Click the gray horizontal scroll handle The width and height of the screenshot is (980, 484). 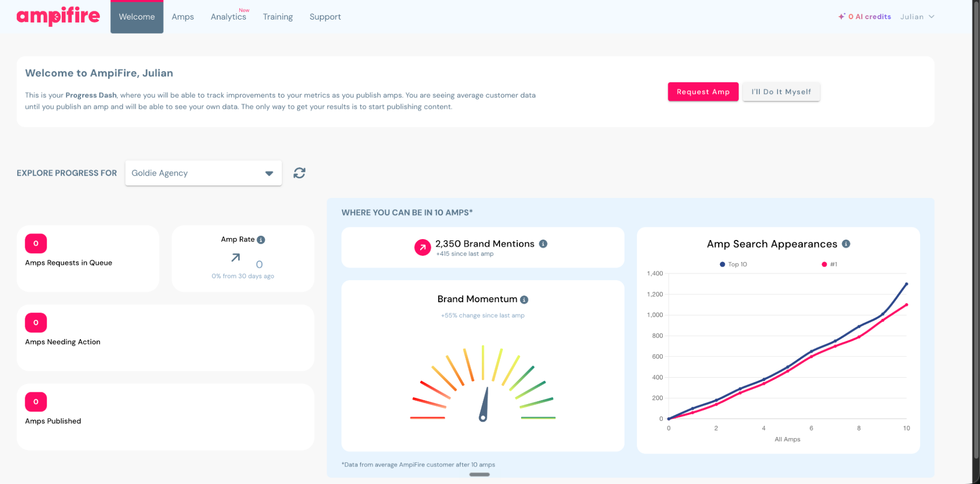pos(479,474)
